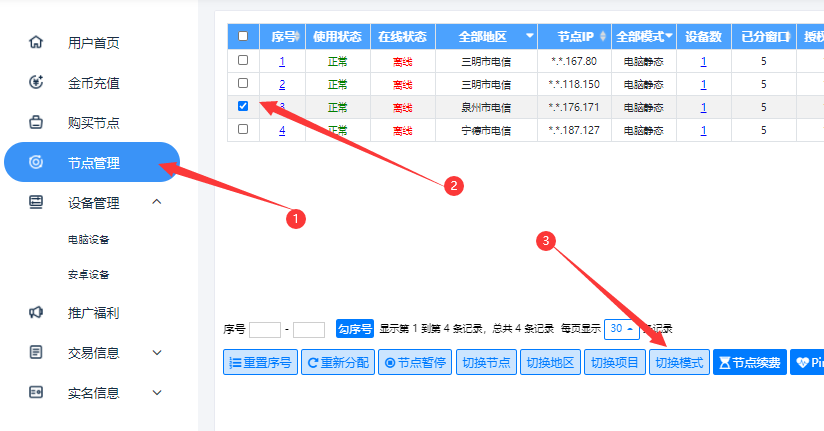Click the 宁德市电信 region cell
This screenshot has width=824, height=431.
pyautogui.click(x=486, y=131)
